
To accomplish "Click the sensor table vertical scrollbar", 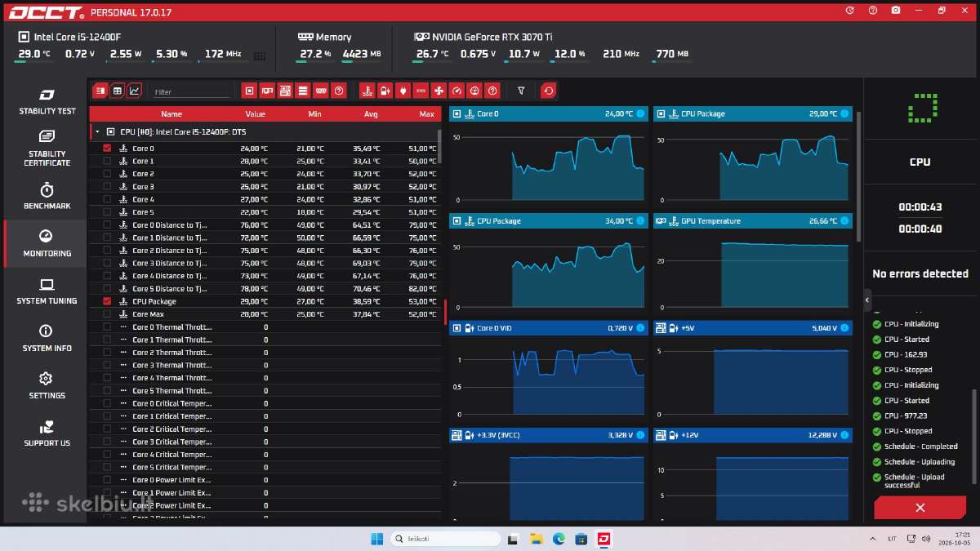I will point(440,147).
